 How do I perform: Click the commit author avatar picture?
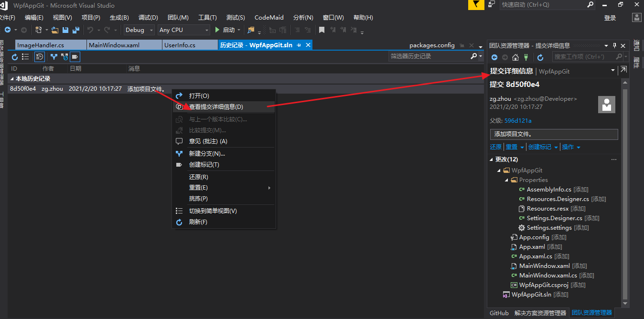point(607,104)
